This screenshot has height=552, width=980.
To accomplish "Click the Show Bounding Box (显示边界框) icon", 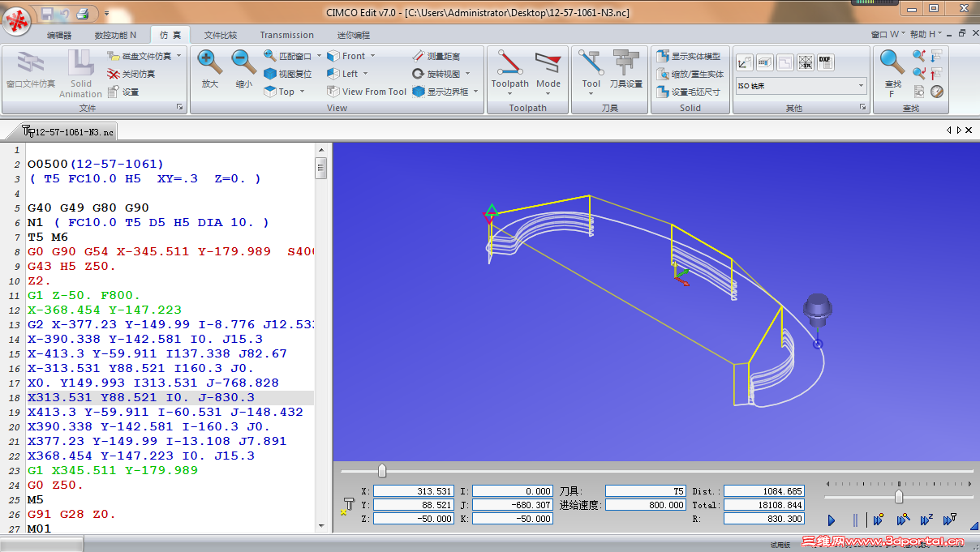I will point(418,92).
